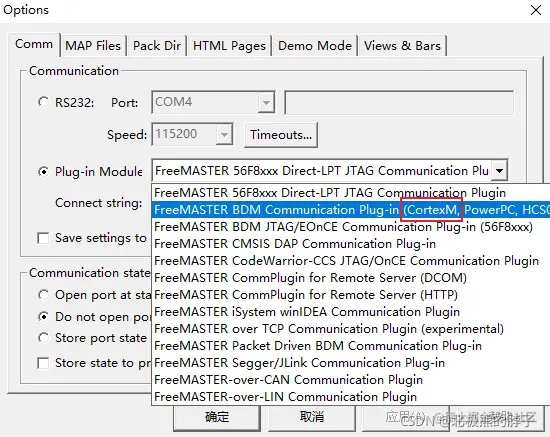Choose FreeMASTER BDM JTAG/EOnCE Plug-in (56F8xxx)

click(351, 227)
